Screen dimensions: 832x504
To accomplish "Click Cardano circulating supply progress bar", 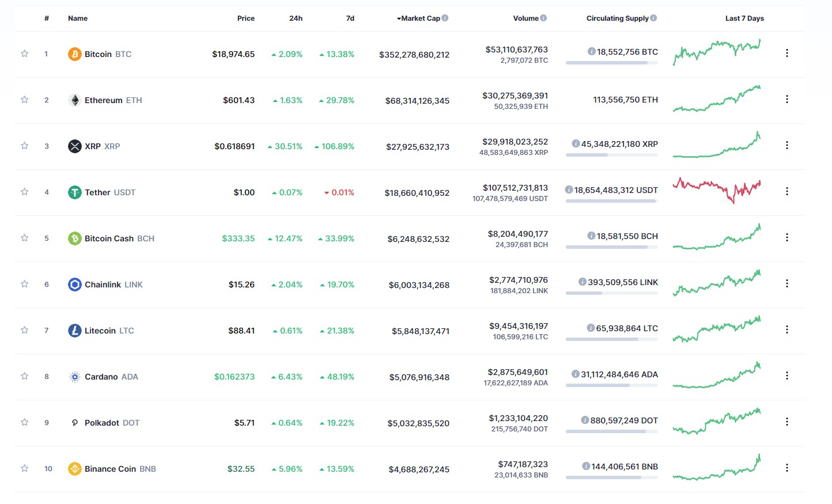I will 612,385.
